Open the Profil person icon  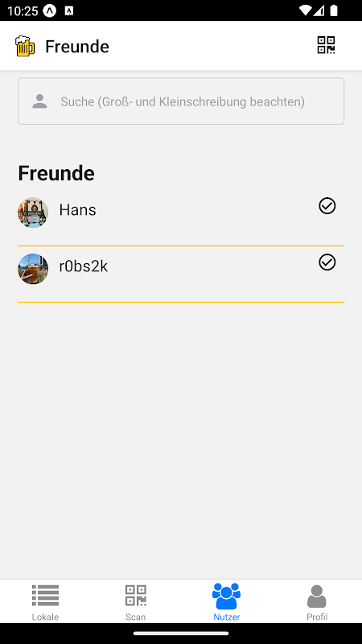coord(317,597)
